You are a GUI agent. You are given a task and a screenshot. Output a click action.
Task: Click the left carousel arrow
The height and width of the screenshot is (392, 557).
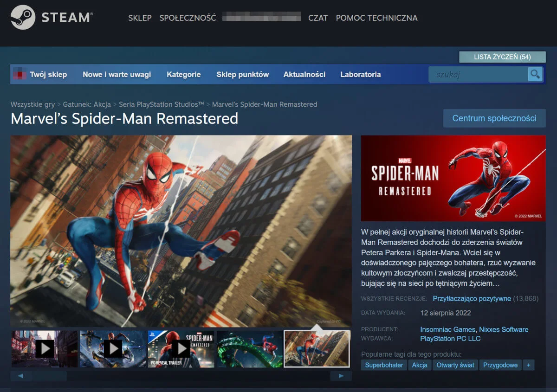[19, 376]
